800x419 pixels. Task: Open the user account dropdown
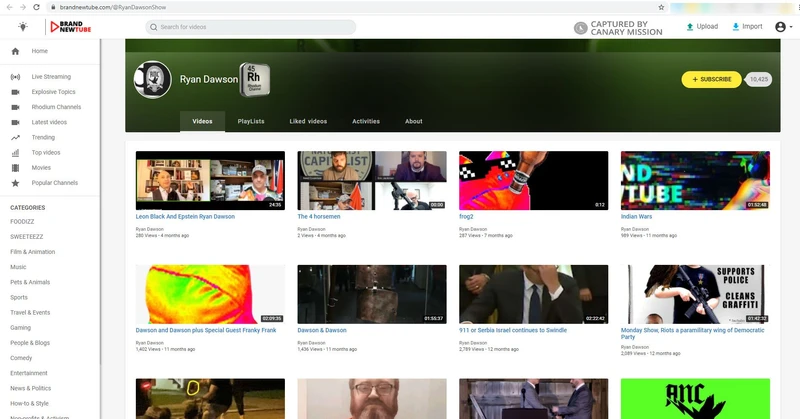point(783,27)
